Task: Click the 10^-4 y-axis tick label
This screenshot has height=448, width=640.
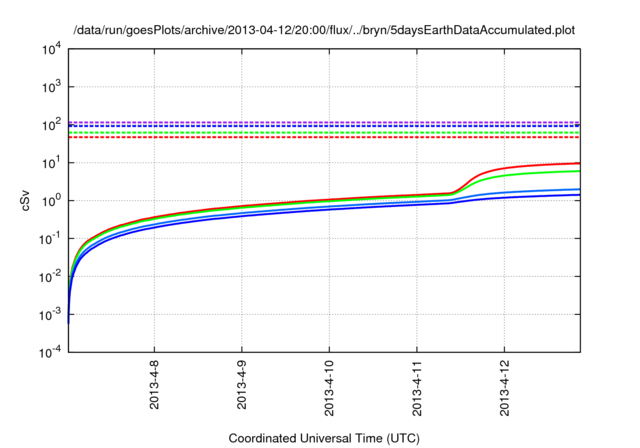Action: pyautogui.click(x=51, y=353)
